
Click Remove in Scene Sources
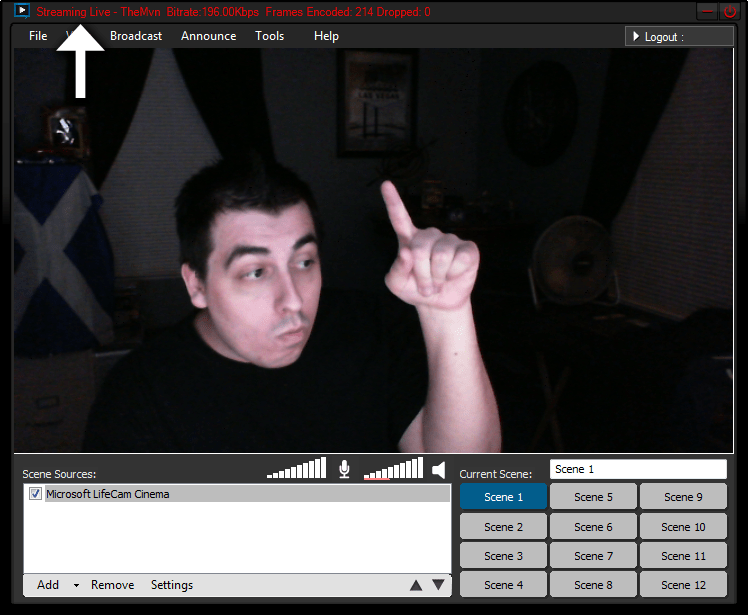coord(113,585)
